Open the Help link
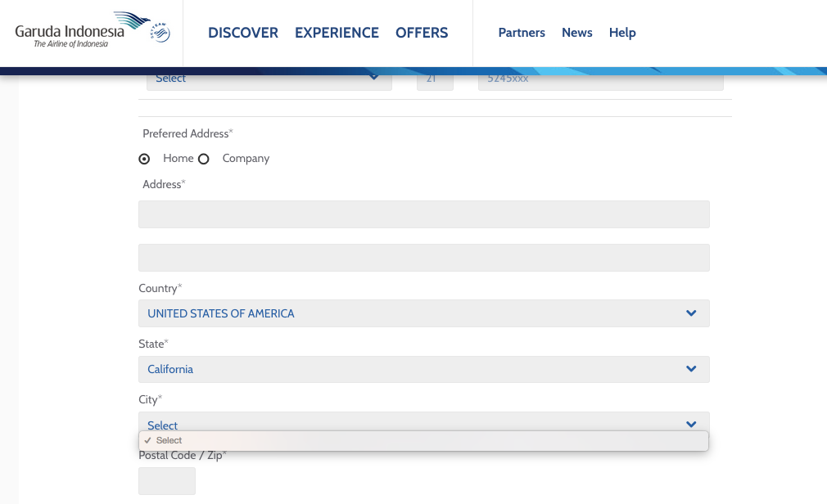This screenshot has height=504, width=827. [622, 33]
